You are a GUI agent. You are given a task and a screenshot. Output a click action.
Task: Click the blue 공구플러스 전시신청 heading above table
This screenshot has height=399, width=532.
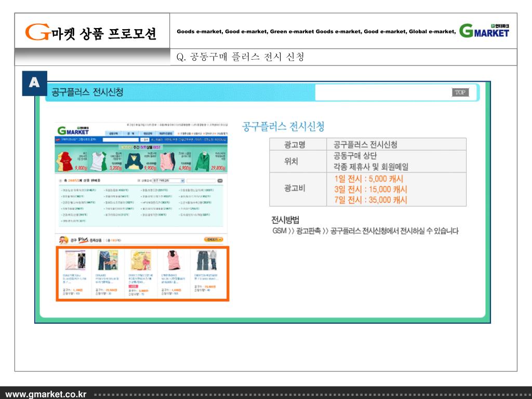(x=283, y=127)
